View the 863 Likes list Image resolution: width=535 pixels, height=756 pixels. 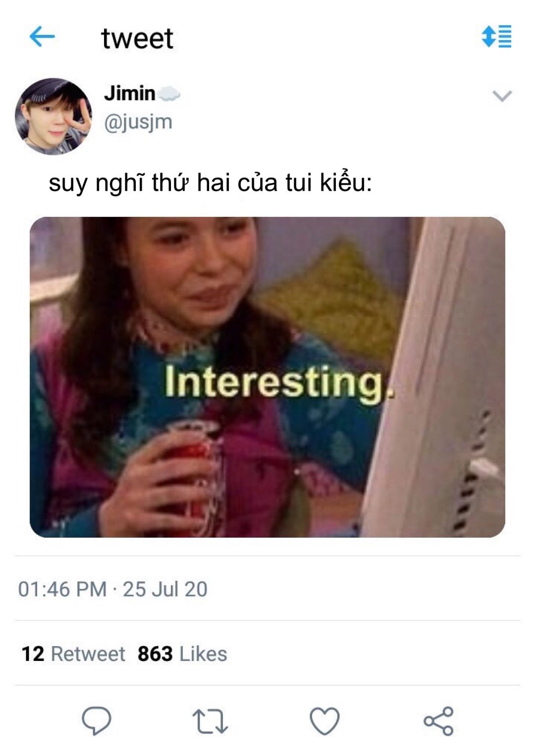(182, 654)
